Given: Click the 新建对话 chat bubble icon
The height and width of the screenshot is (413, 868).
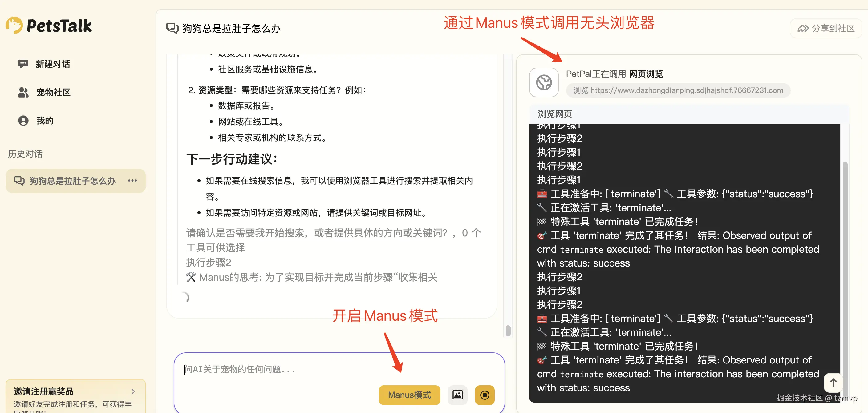Looking at the screenshot, I should click(23, 64).
